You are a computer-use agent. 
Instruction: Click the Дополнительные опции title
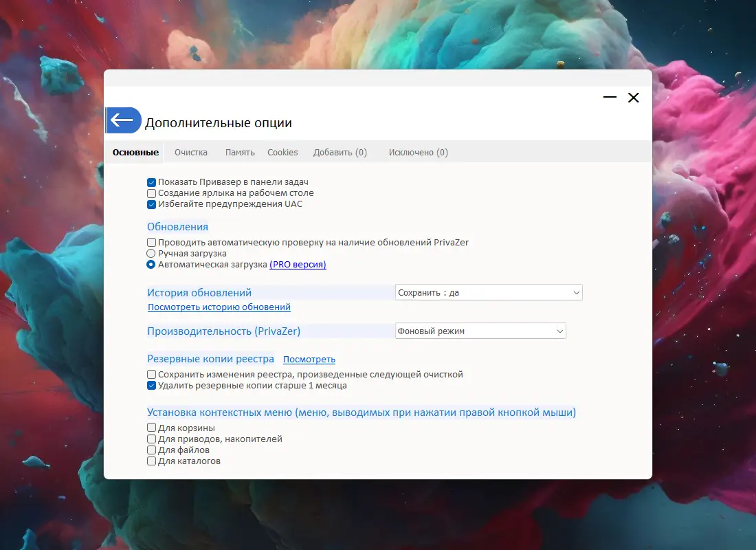(219, 123)
